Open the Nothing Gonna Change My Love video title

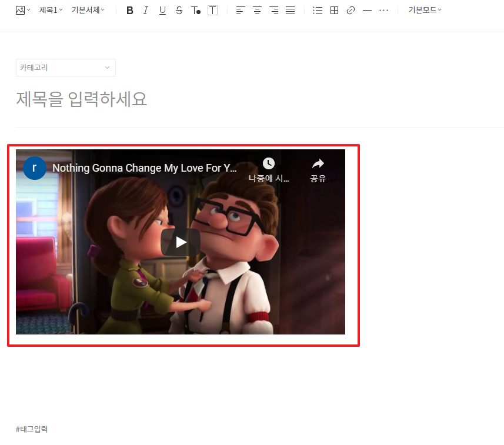click(145, 168)
